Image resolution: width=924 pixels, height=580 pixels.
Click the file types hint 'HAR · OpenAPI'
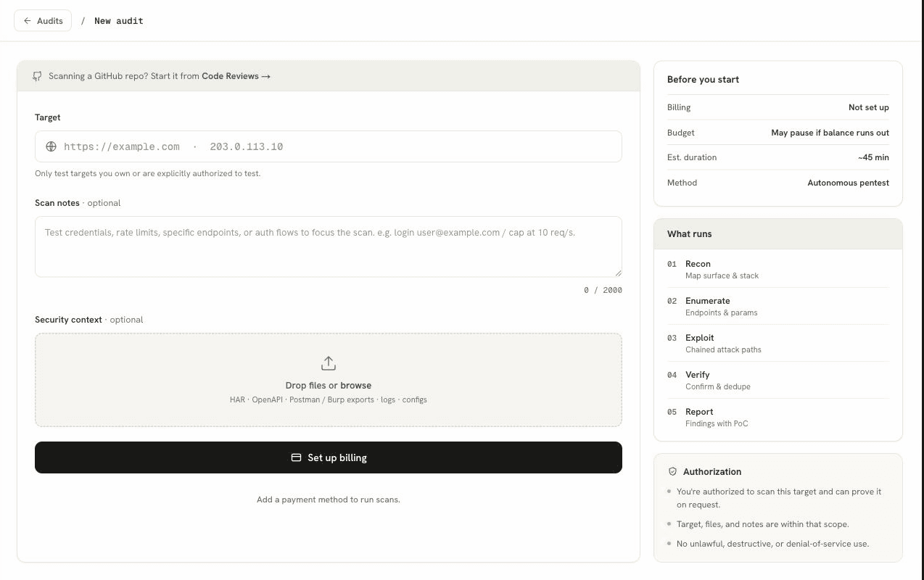[x=329, y=399]
